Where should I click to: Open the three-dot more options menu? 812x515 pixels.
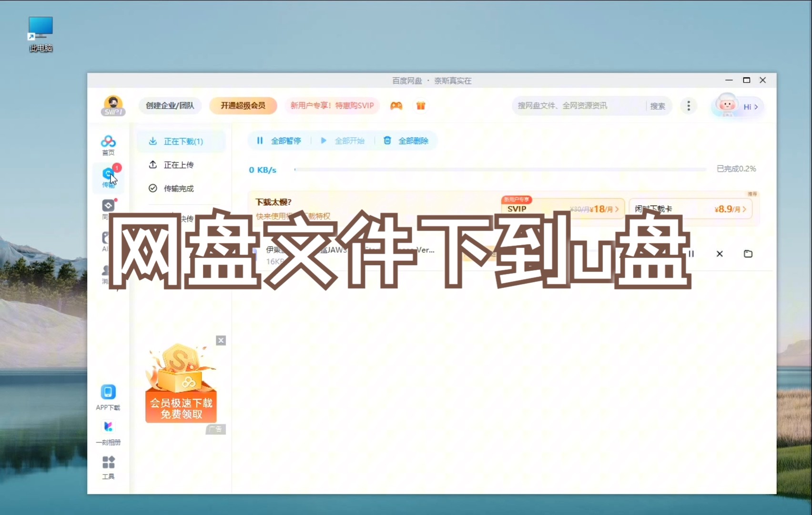coord(689,106)
